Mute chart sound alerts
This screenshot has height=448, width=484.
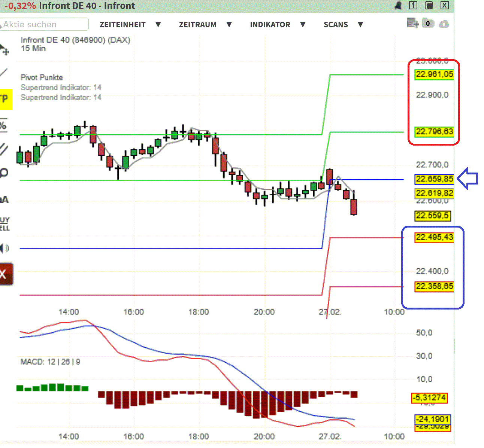tap(4, 248)
